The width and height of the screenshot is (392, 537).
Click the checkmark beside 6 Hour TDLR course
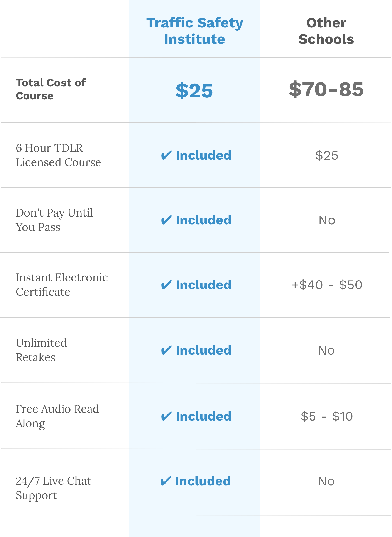pyautogui.click(x=166, y=156)
